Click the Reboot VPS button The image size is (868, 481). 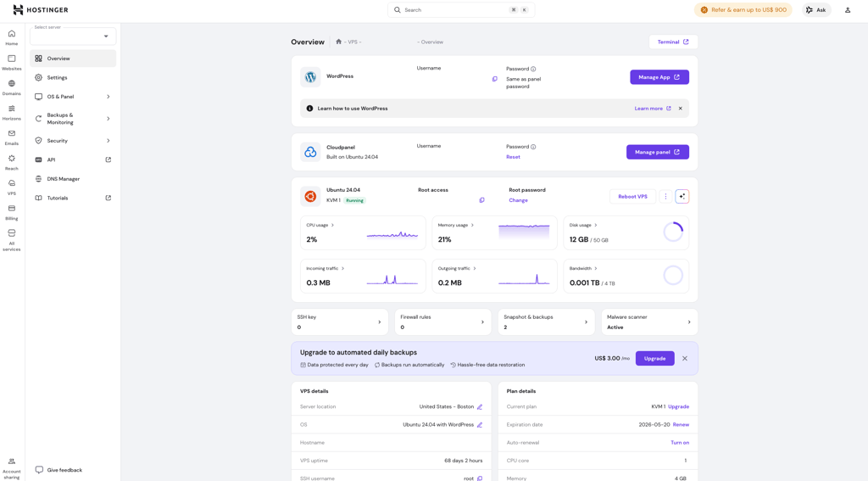[x=632, y=196]
